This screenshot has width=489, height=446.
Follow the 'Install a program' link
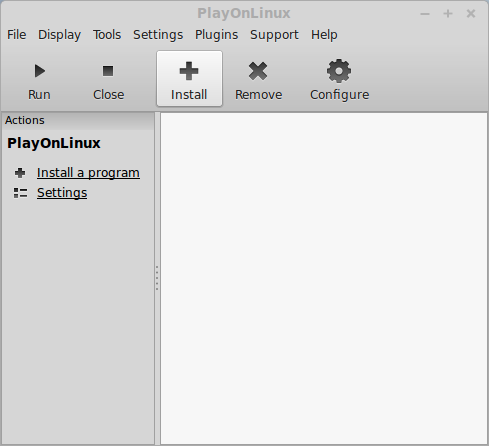(88, 173)
